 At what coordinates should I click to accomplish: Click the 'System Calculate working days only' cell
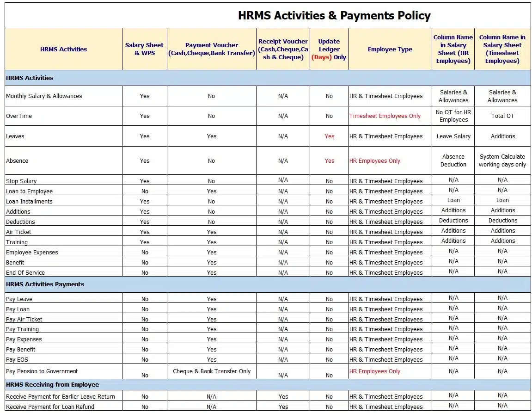(502, 160)
